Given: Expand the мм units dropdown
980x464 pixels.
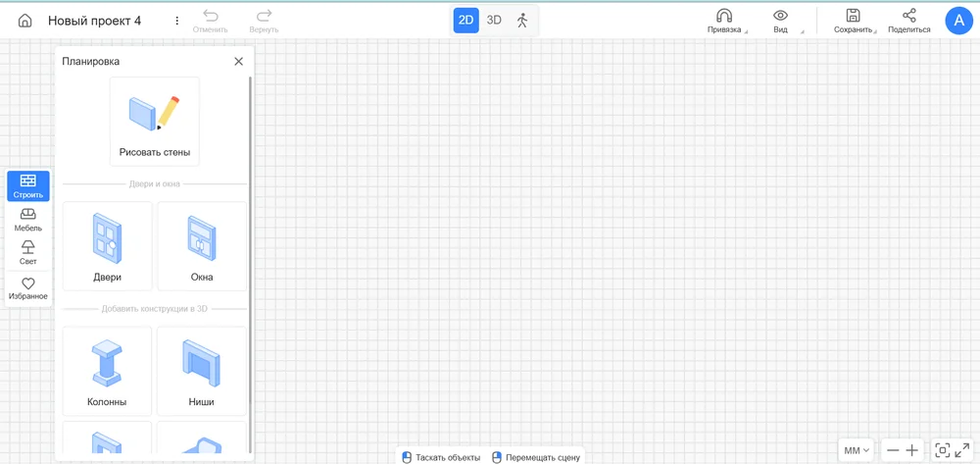Looking at the screenshot, I should click(857, 450).
